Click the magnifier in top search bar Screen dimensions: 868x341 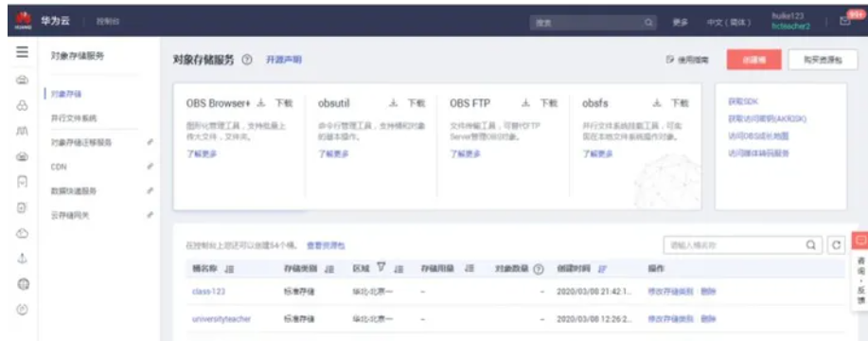tap(648, 23)
